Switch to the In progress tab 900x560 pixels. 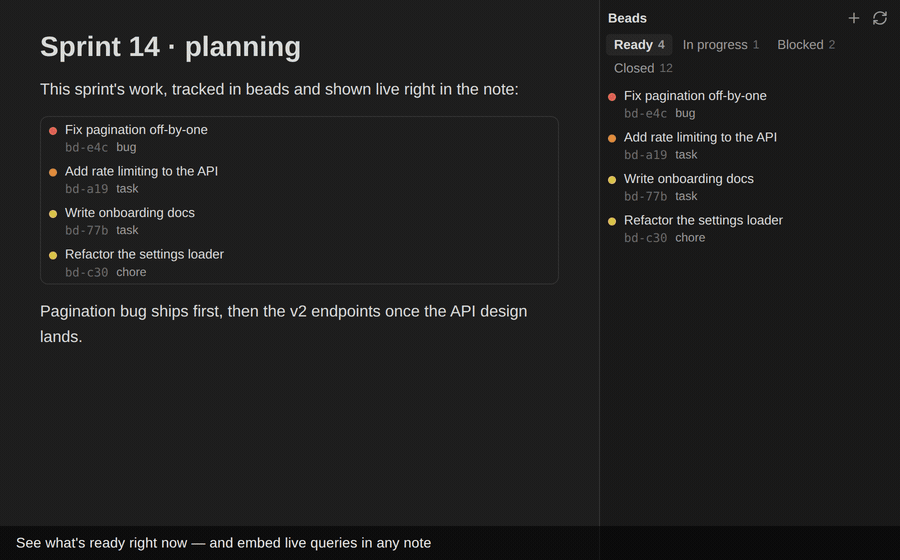click(x=720, y=45)
